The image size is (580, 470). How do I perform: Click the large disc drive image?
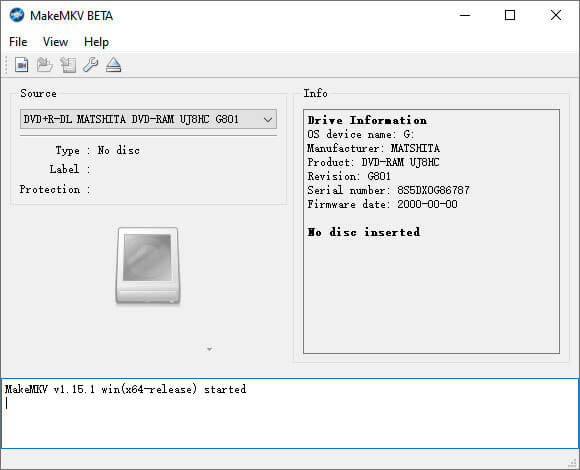pos(148,266)
